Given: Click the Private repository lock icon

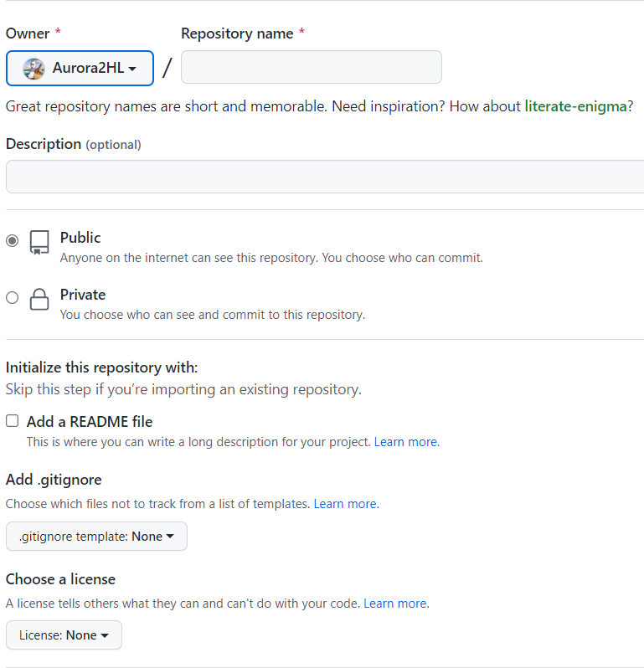Looking at the screenshot, I should (x=39, y=300).
